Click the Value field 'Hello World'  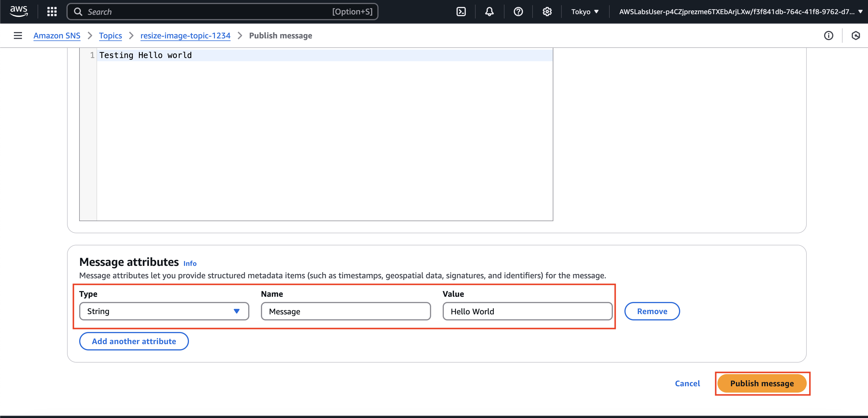[527, 311]
